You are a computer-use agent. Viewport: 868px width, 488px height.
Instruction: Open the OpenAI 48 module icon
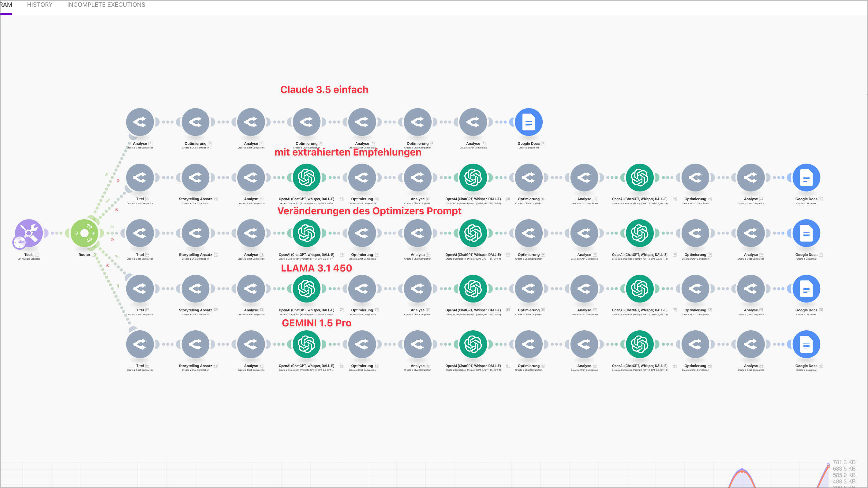click(473, 289)
